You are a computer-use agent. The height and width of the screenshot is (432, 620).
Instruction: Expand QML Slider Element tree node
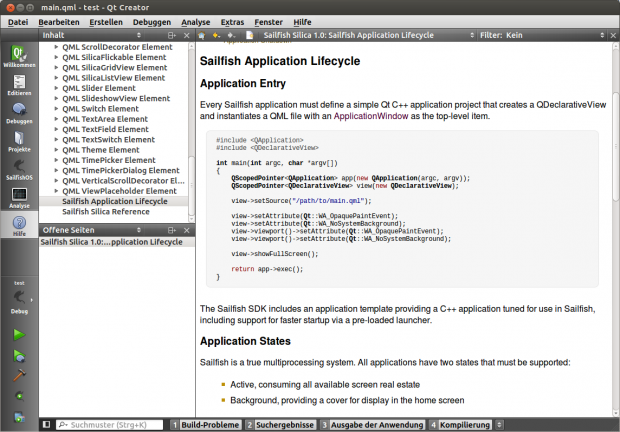54,88
